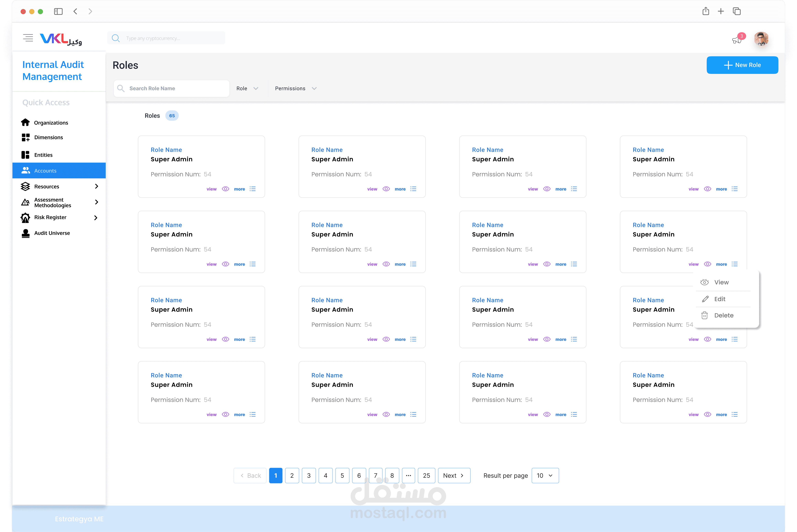Jump to last page 25
The image size is (797, 532).
point(427,475)
